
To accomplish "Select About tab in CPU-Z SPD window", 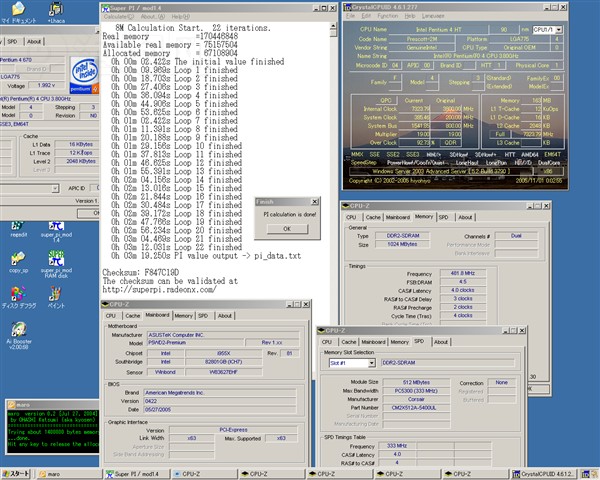I will 441,342.
